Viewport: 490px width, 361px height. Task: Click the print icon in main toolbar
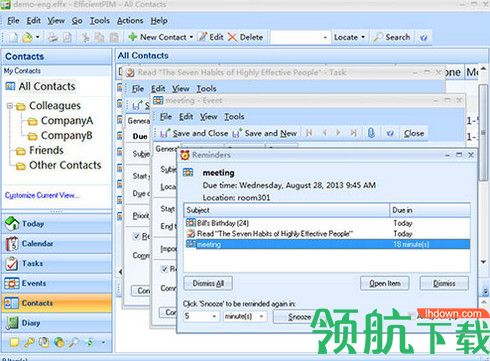[x=52, y=37]
